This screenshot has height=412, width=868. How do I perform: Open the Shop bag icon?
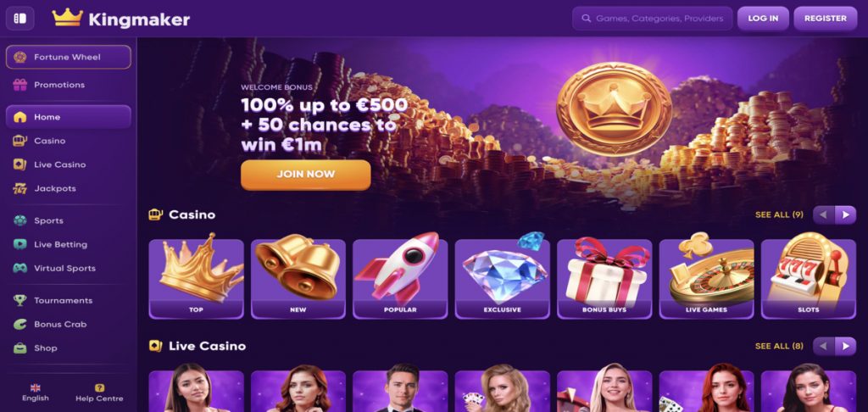point(20,348)
